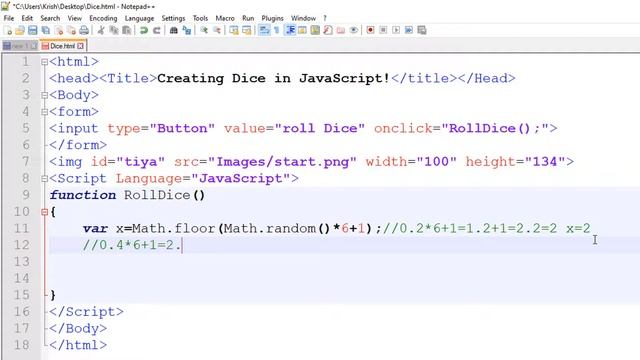Open the Window menu

pyautogui.click(x=303, y=18)
